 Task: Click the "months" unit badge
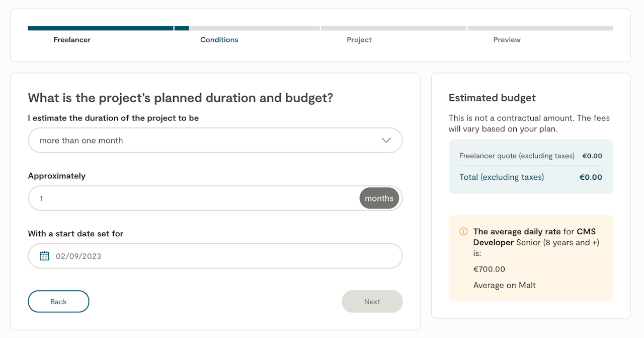click(379, 198)
